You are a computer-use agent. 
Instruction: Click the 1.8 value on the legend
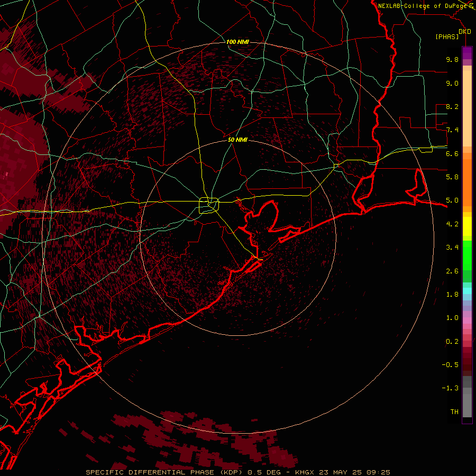click(x=452, y=295)
